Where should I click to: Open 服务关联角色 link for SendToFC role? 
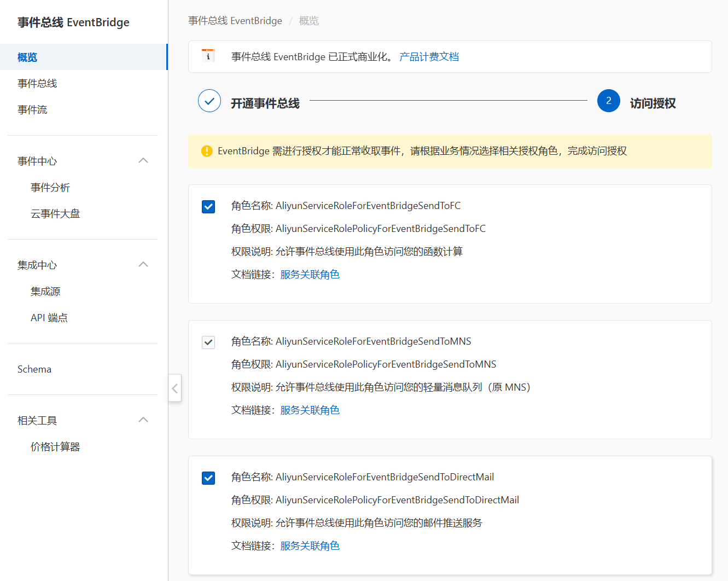(310, 275)
